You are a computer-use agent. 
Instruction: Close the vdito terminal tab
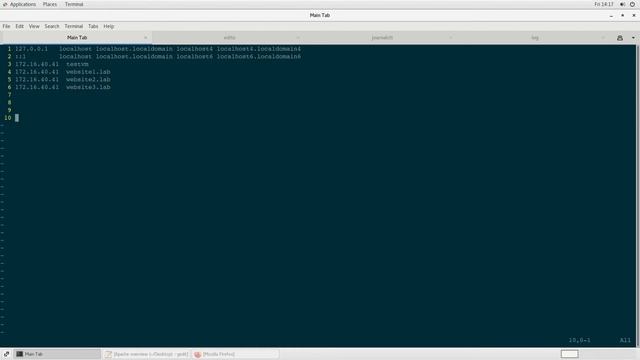coord(298,38)
